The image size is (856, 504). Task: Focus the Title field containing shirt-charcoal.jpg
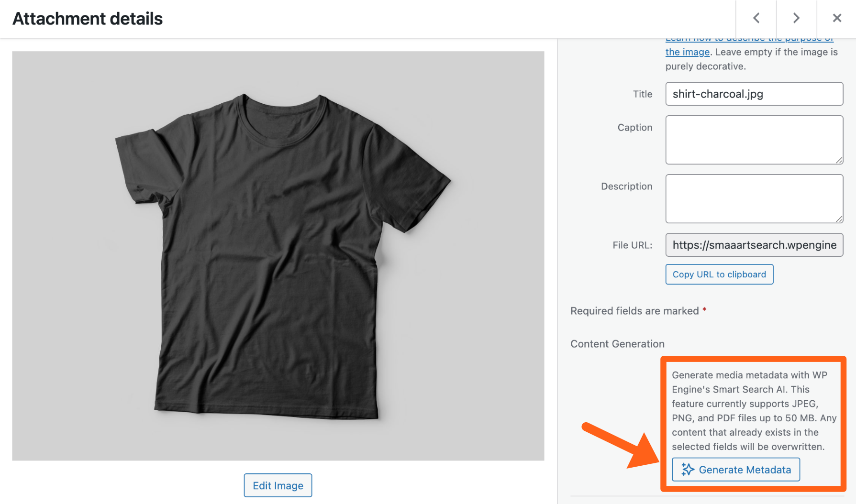754,94
